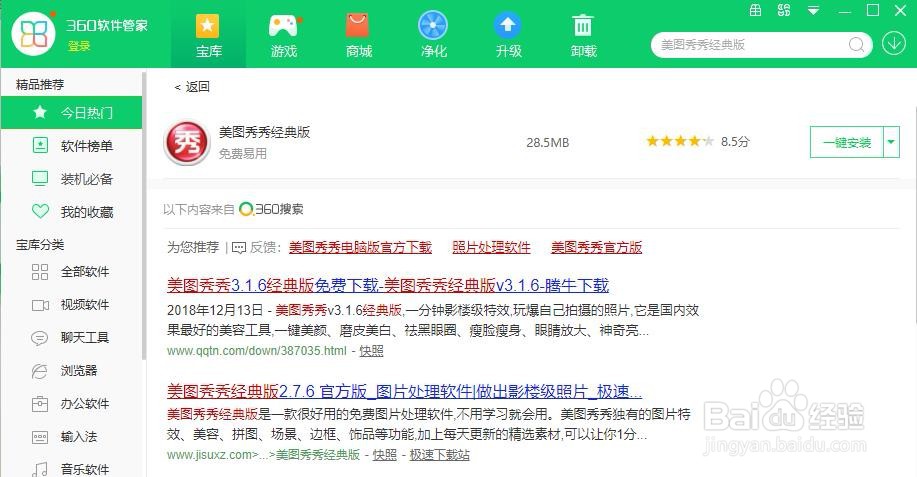
Task: Select 视频软件 camera icon
Action: [40, 305]
